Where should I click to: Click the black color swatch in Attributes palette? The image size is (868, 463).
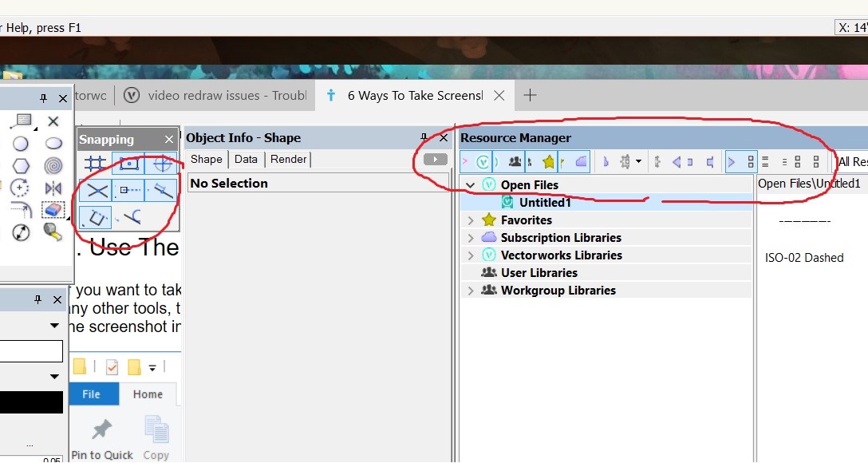click(x=32, y=402)
